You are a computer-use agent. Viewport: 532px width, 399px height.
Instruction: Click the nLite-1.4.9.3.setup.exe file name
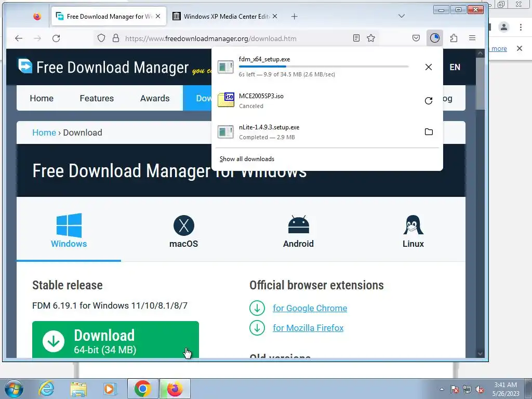click(x=269, y=127)
